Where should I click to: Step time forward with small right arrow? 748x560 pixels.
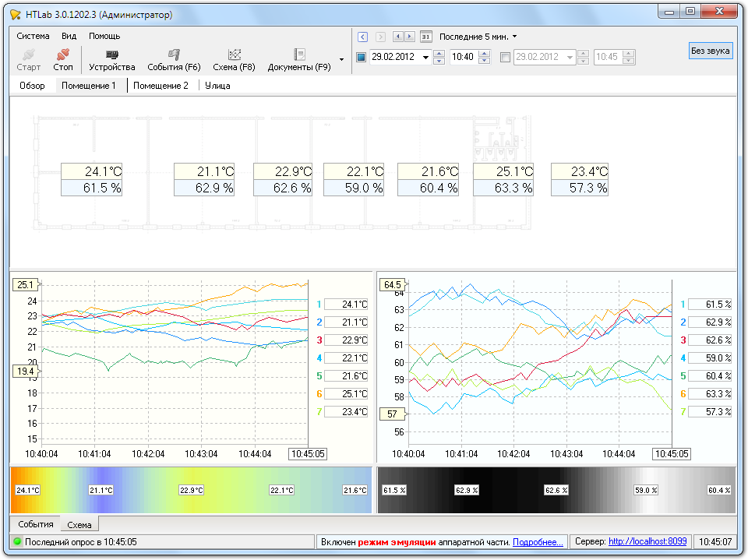click(409, 37)
